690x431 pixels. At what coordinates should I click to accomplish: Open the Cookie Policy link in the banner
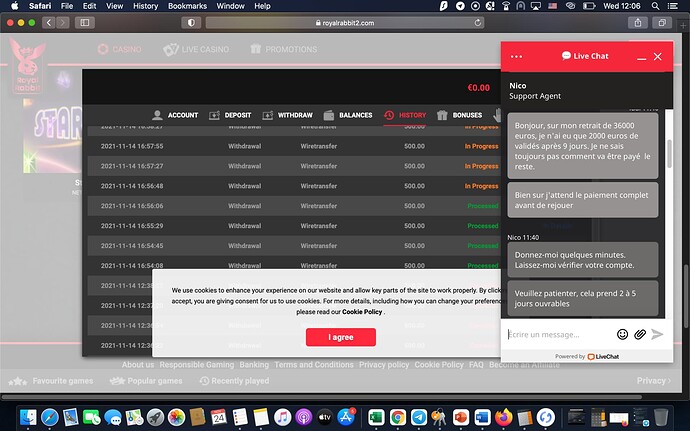tap(362, 312)
